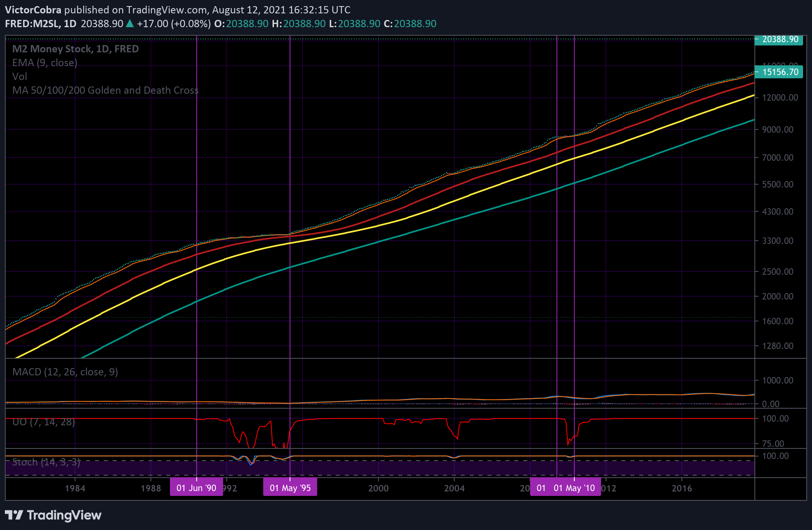Click the FRED:M2SL, 1D symbol text

click(x=41, y=24)
